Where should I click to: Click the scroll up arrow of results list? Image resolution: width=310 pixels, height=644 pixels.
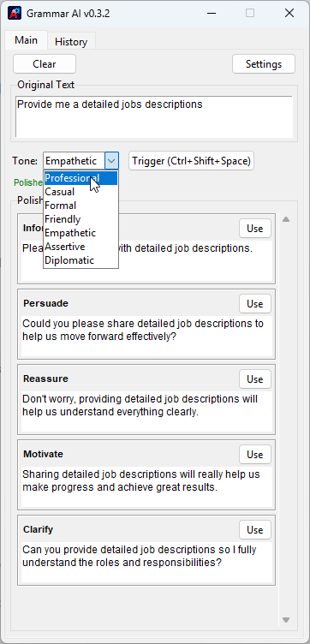click(x=286, y=219)
